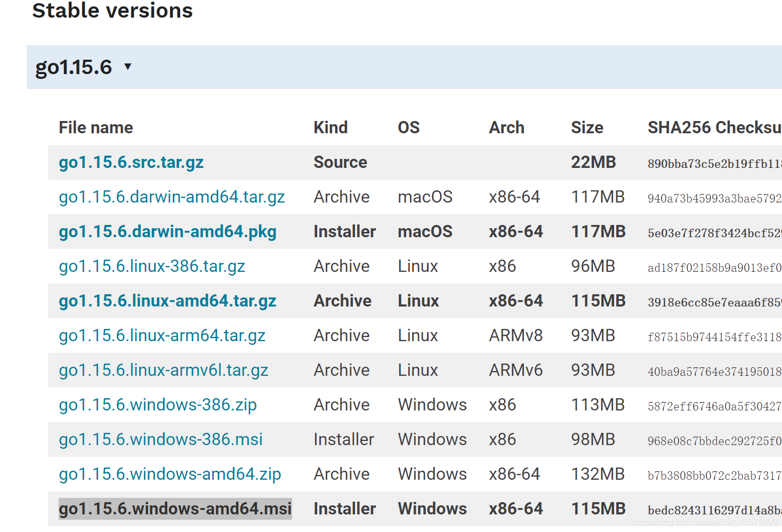
Task: Open go1.15.6.linux-arm64.tar.gz link
Action: (x=162, y=335)
